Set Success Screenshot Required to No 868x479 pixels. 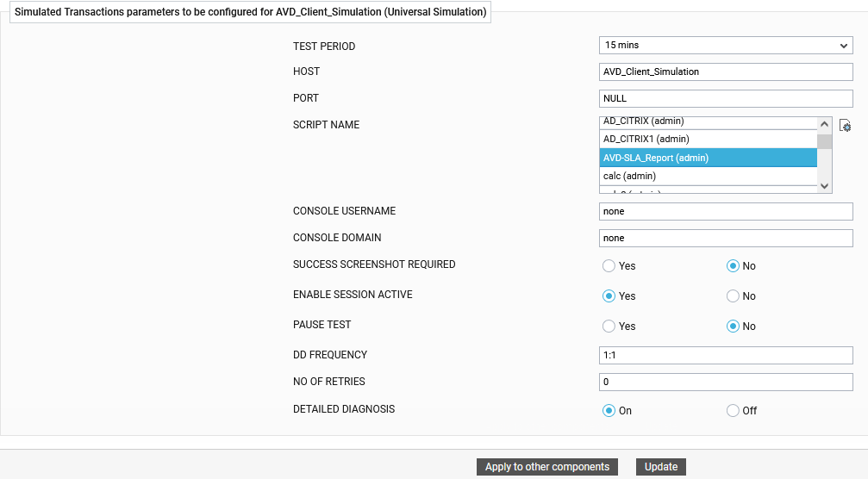pyautogui.click(x=734, y=266)
